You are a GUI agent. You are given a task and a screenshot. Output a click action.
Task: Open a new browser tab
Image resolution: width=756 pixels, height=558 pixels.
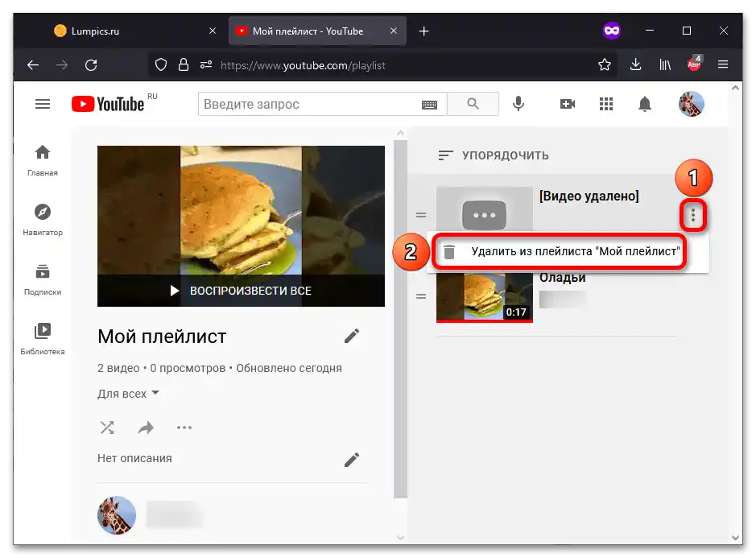pyautogui.click(x=423, y=31)
